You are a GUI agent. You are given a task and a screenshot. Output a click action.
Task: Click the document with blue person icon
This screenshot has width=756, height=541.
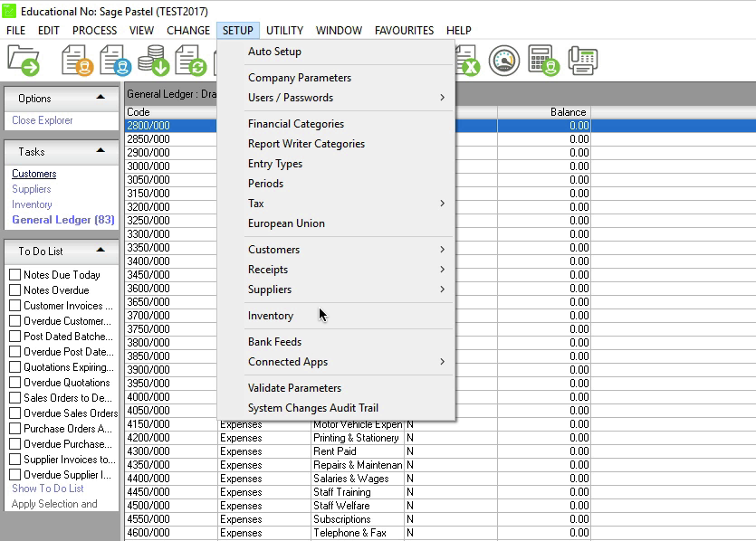pos(116,61)
